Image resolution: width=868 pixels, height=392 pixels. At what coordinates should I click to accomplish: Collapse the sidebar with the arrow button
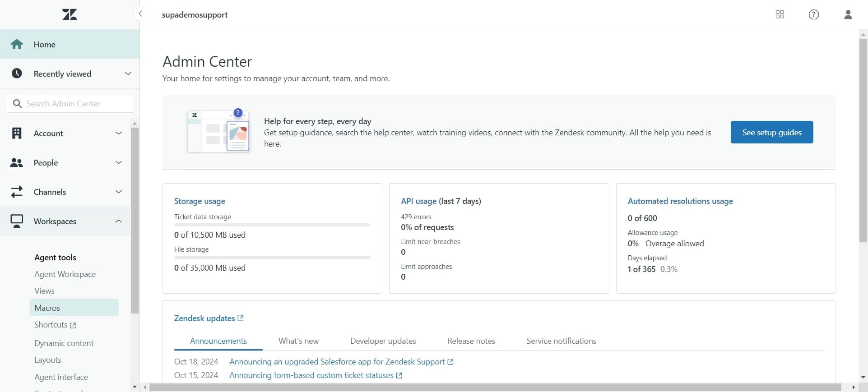(x=140, y=14)
